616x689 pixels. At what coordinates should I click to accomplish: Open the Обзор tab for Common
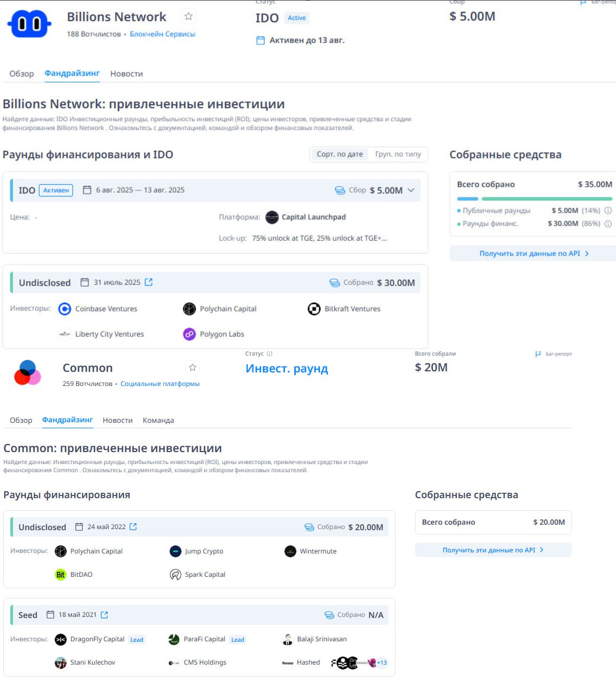(21, 420)
